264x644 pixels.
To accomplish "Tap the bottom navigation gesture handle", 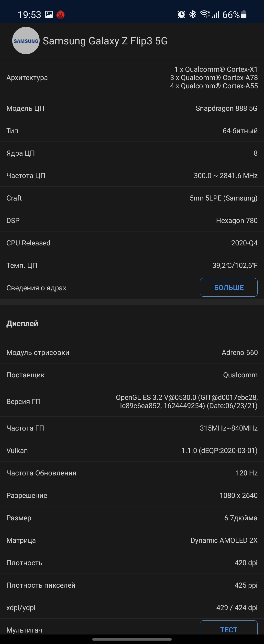I will (132, 639).
